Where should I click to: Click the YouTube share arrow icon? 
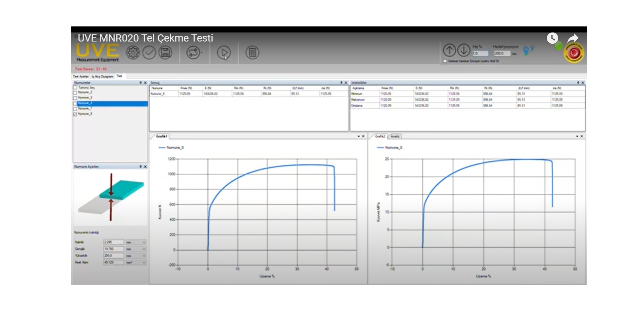click(573, 38)
